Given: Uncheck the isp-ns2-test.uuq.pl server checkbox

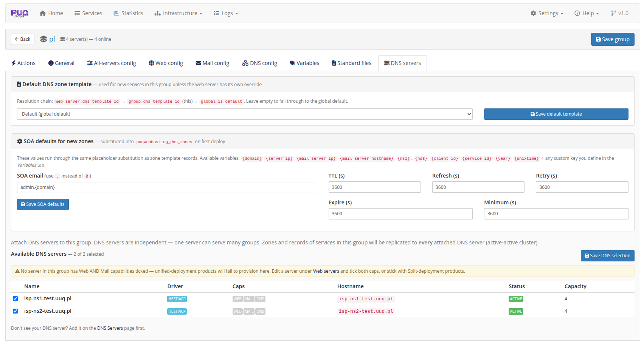Looking at the screenshot, I should [16, 311].
